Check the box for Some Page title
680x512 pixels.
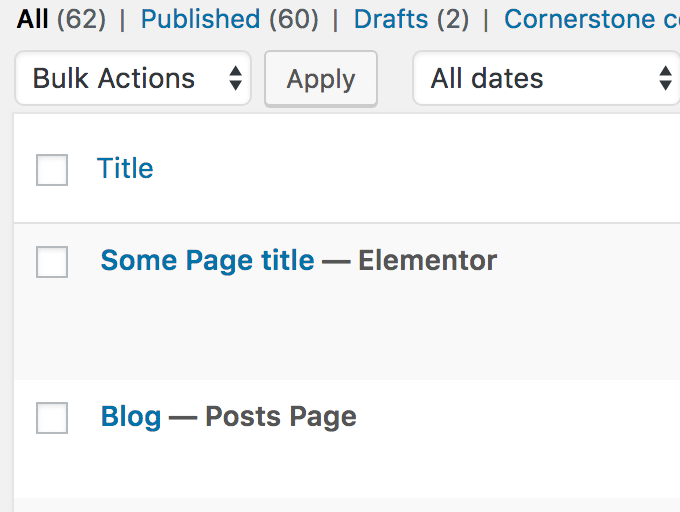pos(52,261)
